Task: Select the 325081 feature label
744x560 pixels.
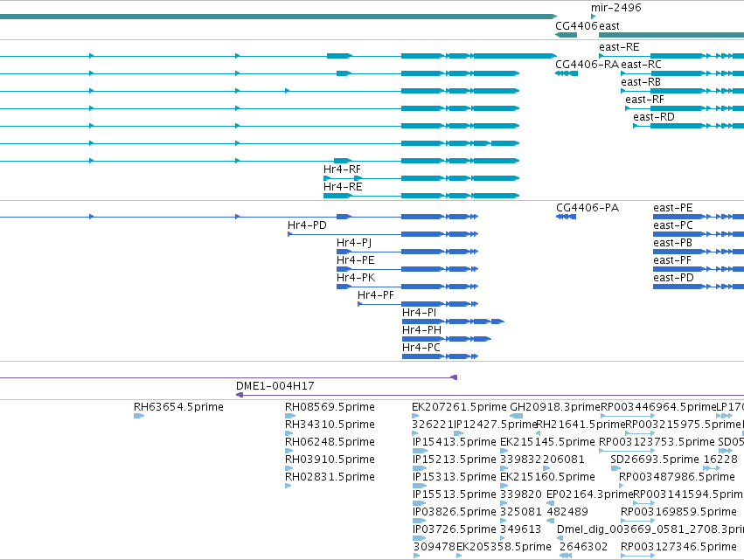Action: pos(520,512)
